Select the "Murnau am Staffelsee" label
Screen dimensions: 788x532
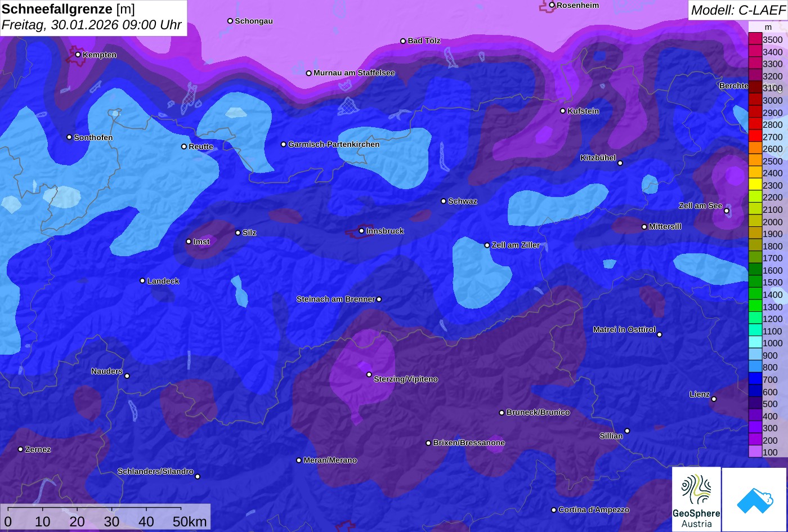[354, 73]
